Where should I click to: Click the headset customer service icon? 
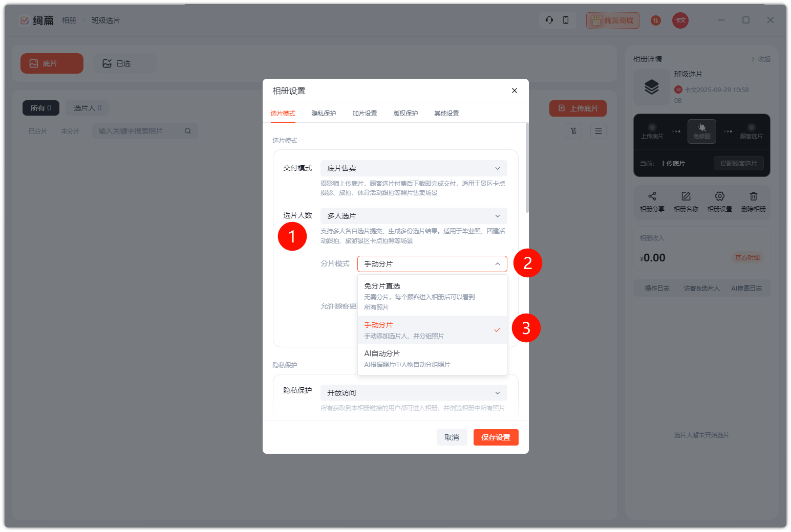[x=549, y=20]
